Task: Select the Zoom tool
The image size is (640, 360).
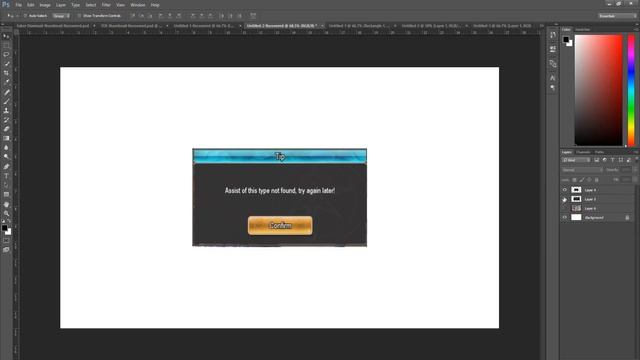Action: 6,213
